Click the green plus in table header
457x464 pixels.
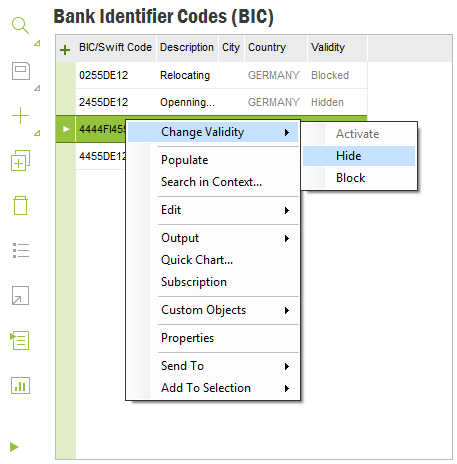click(65, 50)
